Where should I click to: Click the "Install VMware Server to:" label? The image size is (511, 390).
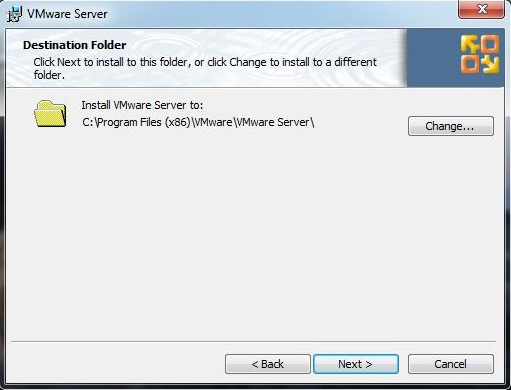point(142,105)
